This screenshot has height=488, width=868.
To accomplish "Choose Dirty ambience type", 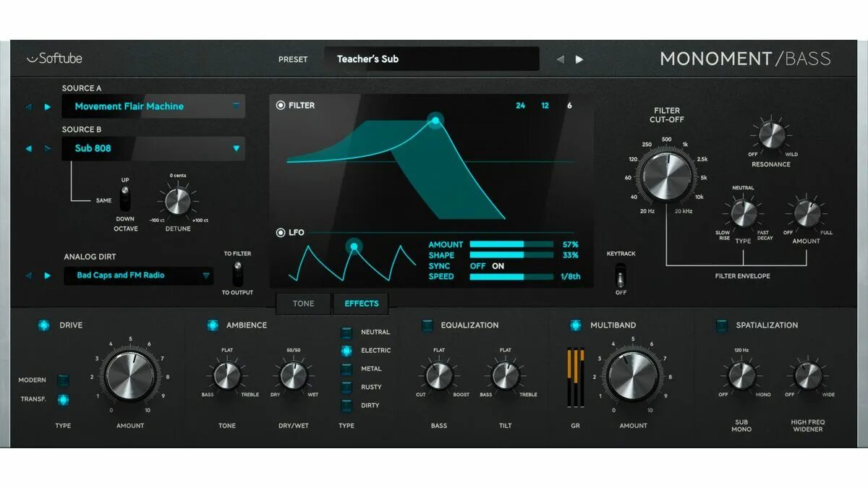I will pyautogui.click(x=346, y=405).
